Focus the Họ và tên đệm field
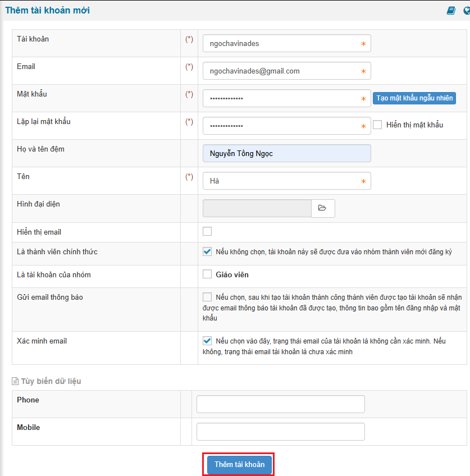The image size is (470, 476). 286,153
